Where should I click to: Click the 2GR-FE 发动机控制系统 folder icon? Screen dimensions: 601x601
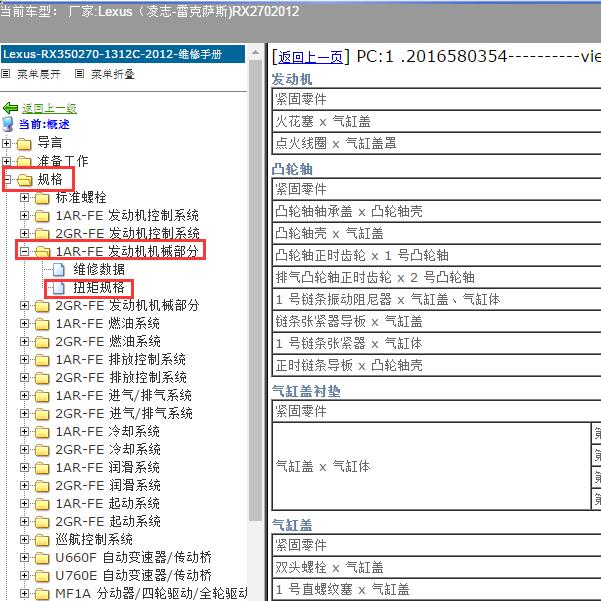coord(42,234)
